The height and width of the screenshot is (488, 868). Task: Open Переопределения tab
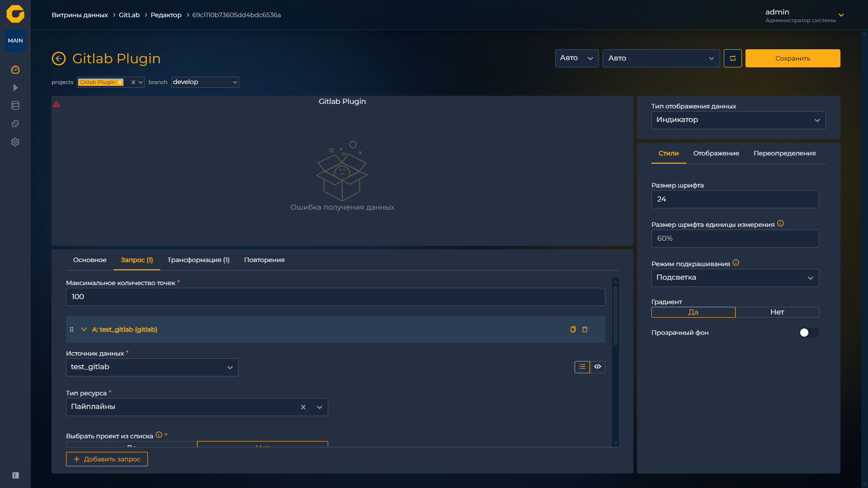coord(784,153)
